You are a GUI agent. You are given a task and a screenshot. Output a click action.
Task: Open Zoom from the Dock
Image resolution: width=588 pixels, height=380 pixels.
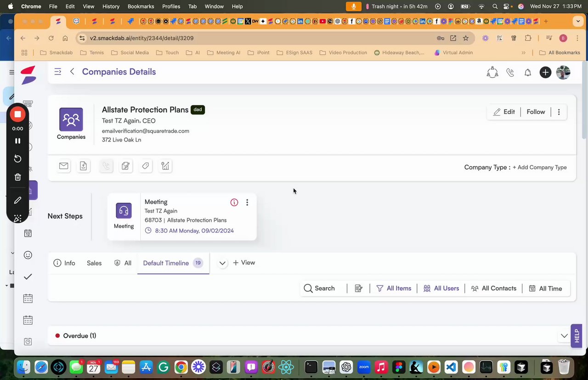pos(364,367)
